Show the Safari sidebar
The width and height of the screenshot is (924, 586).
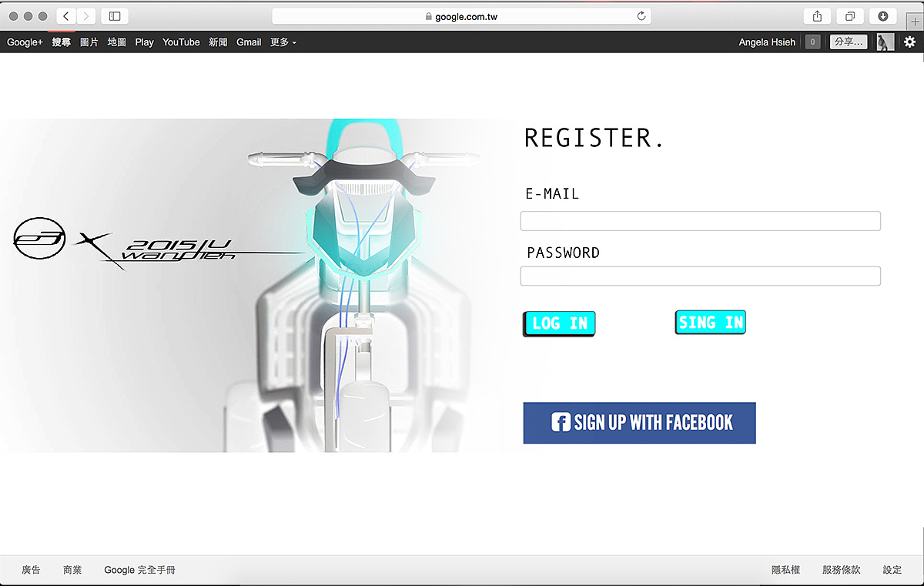click(x=115, y=16)
